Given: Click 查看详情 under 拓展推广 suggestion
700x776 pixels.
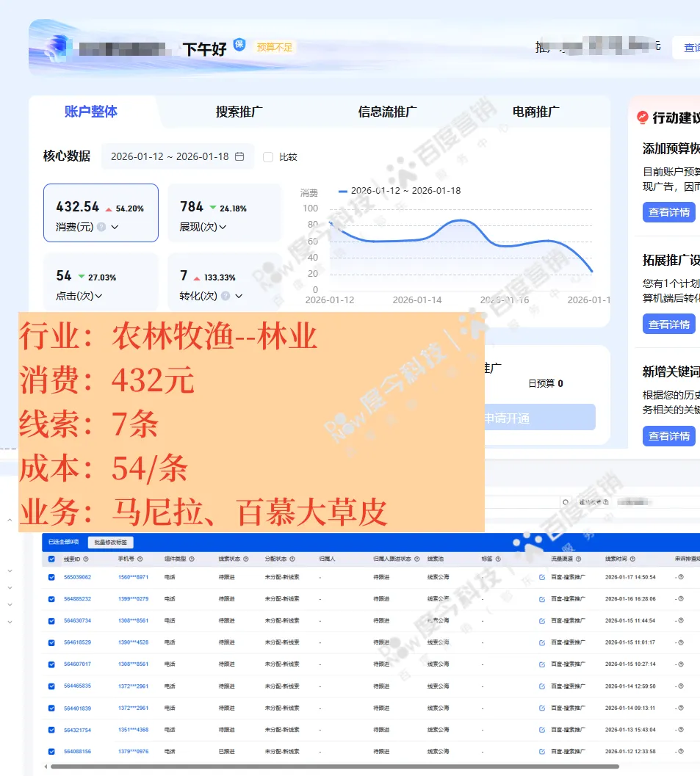Looking at the screenshot, I should pyautogui.click(x=669, y=324).
